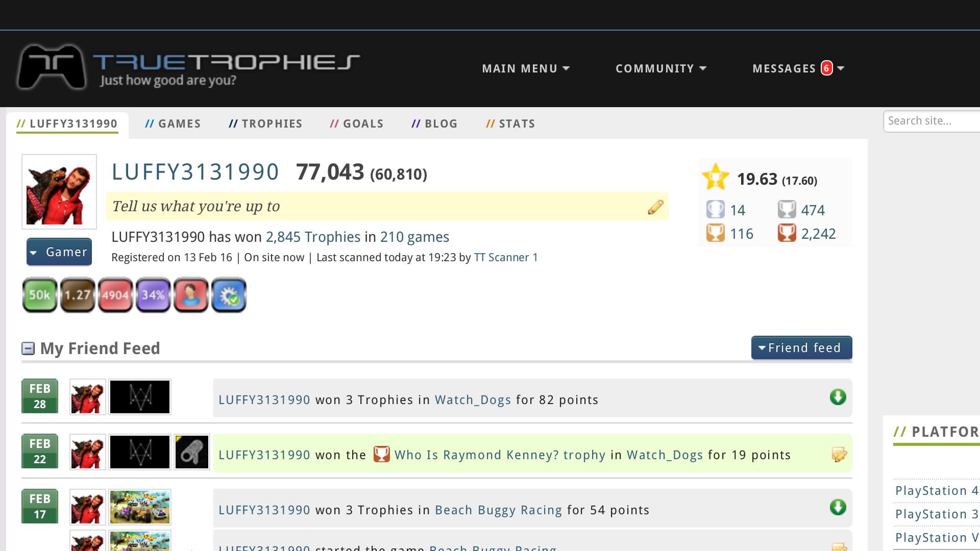Open the Who Is Raymond Kenney trophy tile image
The width and height of the screenshot is (980, 551).
[192, 452]
